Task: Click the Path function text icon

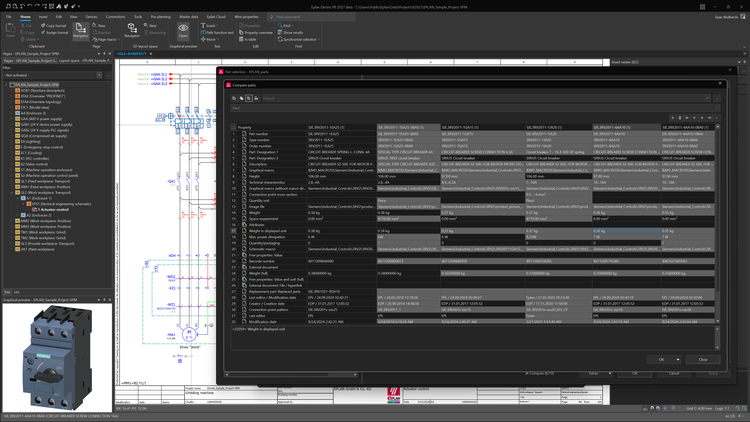Action: pos(203,33)
